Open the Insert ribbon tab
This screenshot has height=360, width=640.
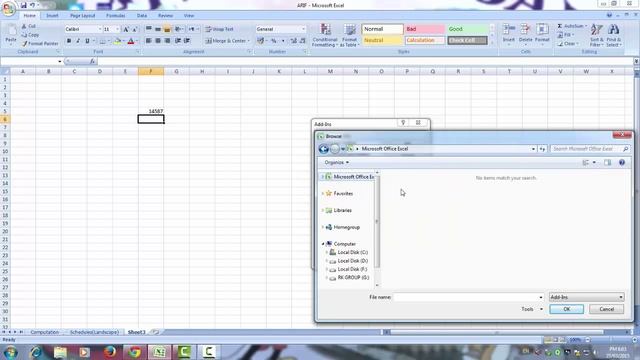coord(52,16)
